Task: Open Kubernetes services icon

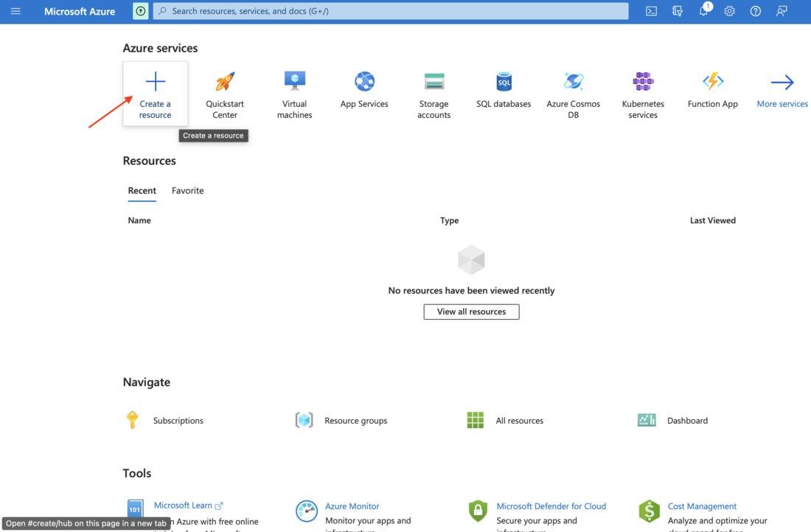Action: pos(643,81)
